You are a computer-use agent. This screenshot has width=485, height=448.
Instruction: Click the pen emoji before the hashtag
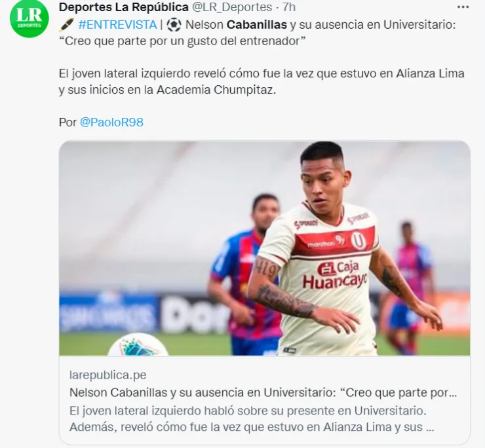(66, 25)
